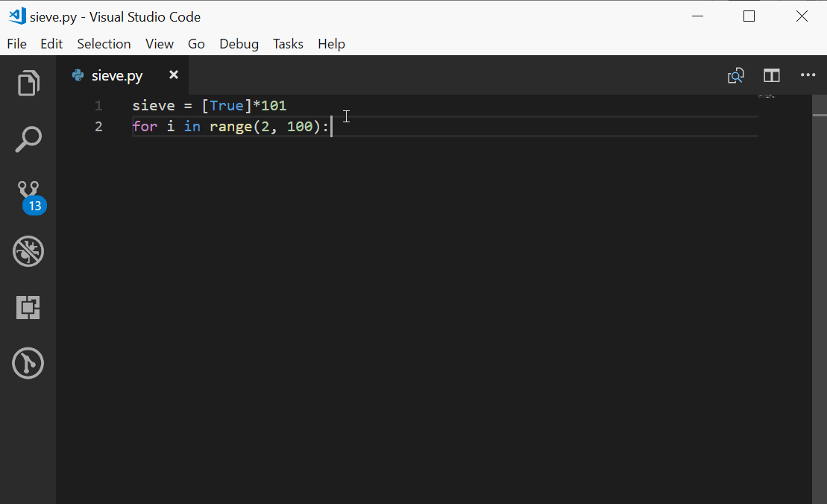Open Source Control with 13 pending changes
The height and width of the screenshot is (504, 827).
click(x=28, y=195)
